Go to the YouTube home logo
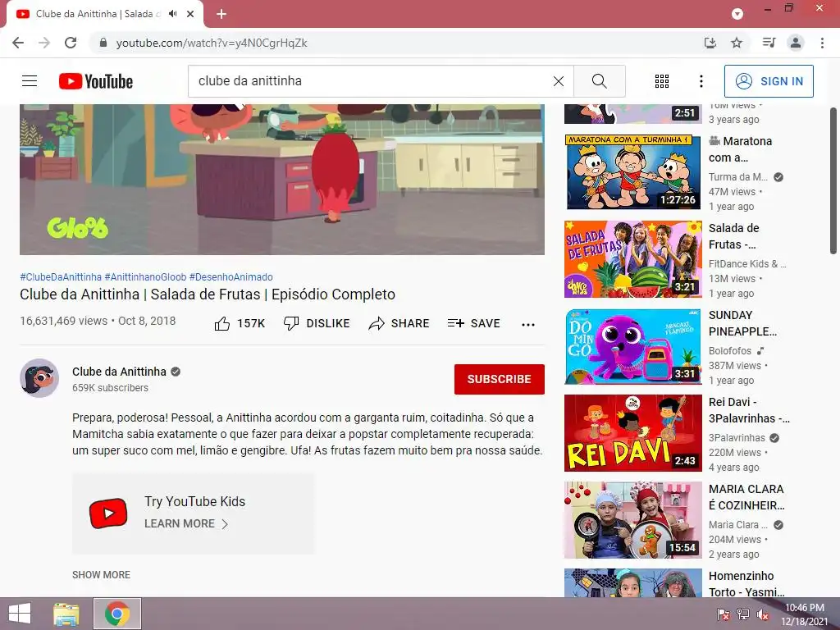The image size is (840, 630). pos(96,81)
